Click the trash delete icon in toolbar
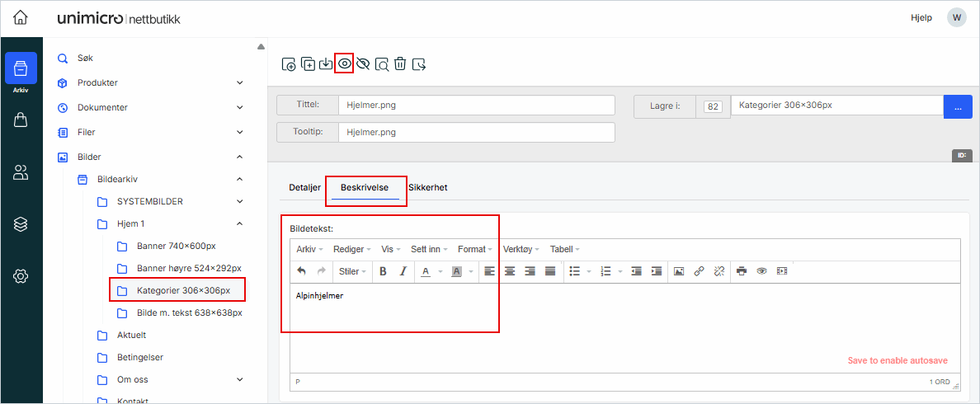 coord(400,64)
